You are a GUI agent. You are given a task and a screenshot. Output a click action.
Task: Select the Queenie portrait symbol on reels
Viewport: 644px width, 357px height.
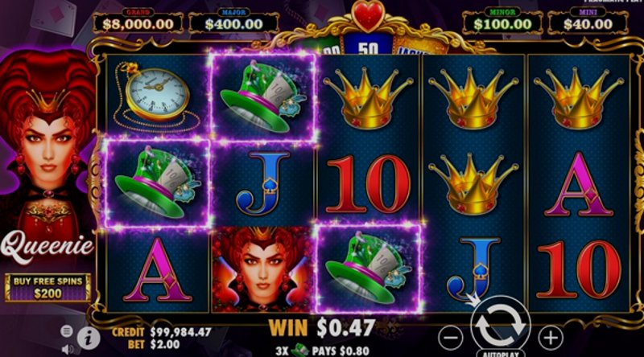[x=262, y=269]
